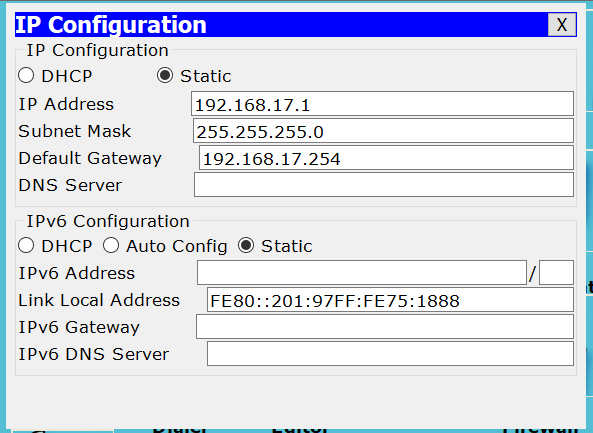Click the Default Gateway text label
This screenshot has width=593, height=433.
click(90, 158)
